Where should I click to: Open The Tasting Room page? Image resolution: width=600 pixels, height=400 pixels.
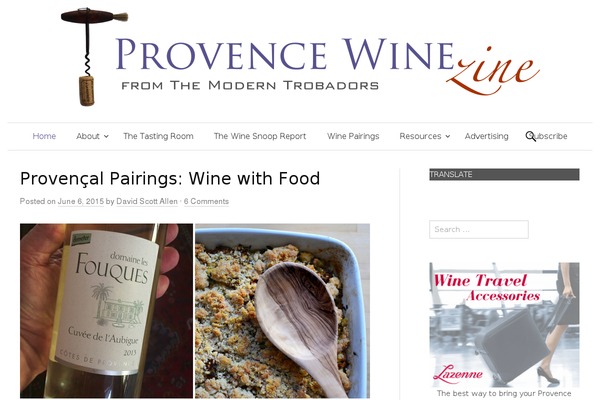158,136
